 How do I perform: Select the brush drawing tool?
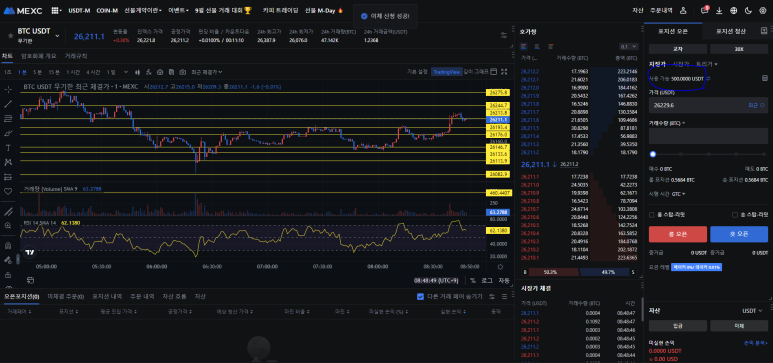coord(8,133)
